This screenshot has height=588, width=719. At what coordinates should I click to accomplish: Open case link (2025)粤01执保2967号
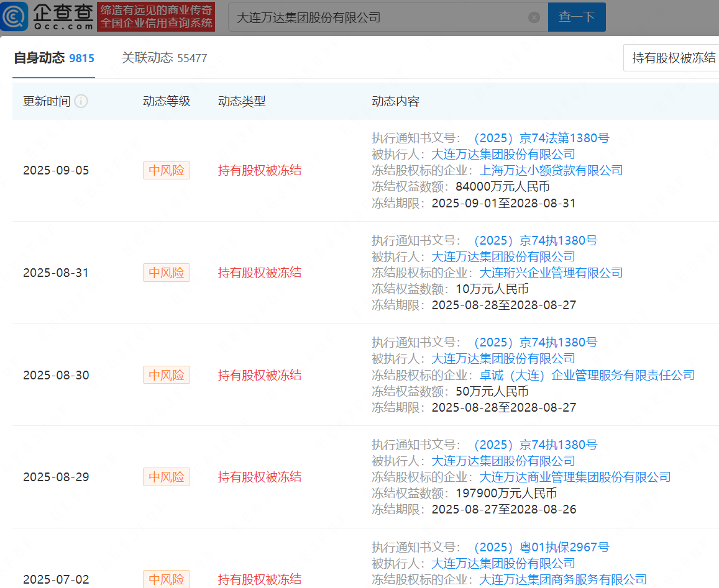click(x=540, y=547)
